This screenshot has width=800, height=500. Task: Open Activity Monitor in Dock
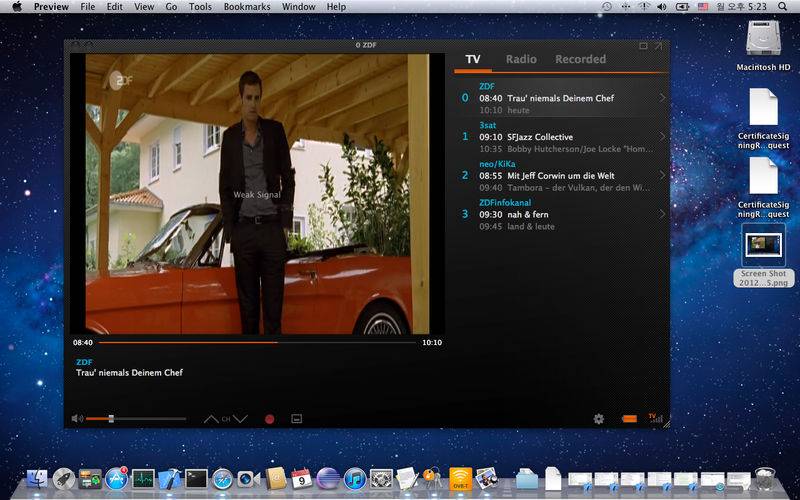[143, 479]
